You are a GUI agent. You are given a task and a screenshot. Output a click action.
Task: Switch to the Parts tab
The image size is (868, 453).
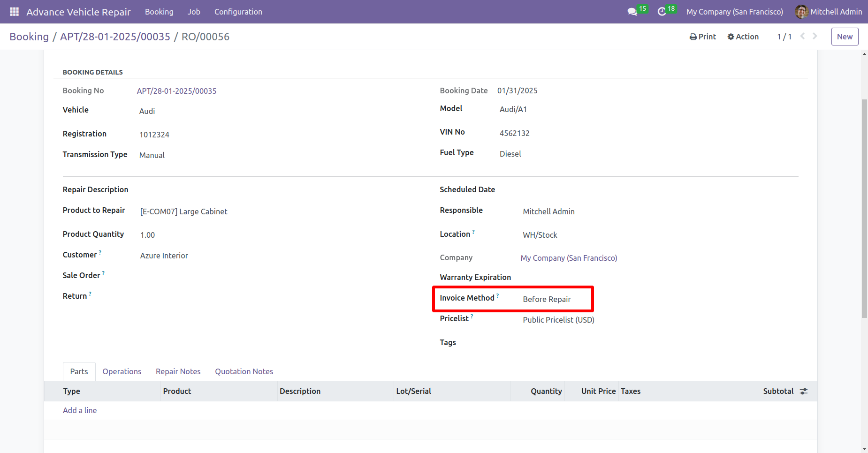(x=79, y=371)
